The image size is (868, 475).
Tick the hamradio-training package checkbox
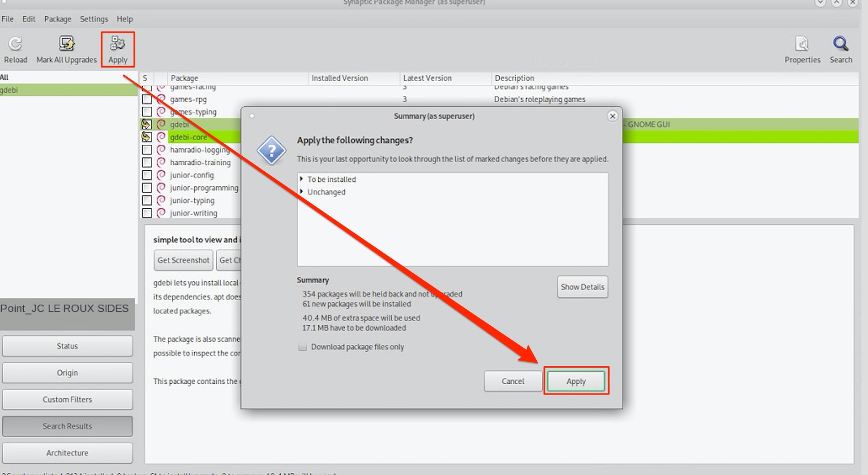tap(147, 162)
